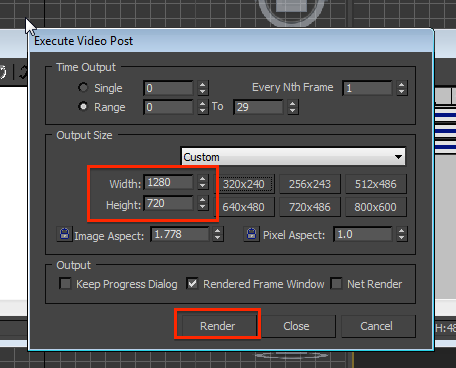456x368 pixels.
Task: Click the Pixel Aspect value field
Action: point(363,234)
